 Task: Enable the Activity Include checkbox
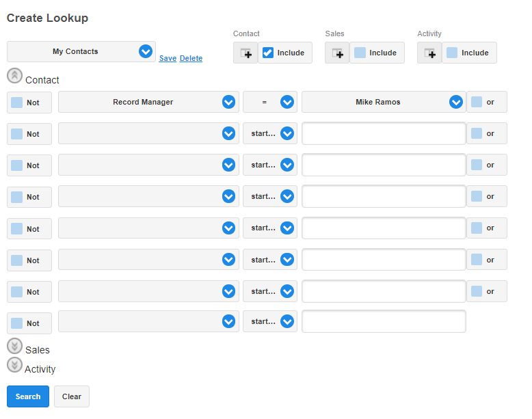(452, 53)
